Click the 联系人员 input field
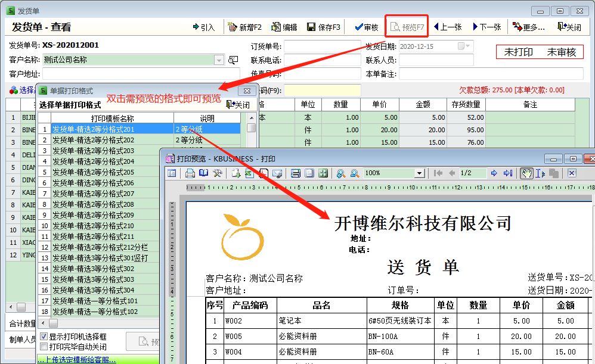The image size is (595, 364). point(436,60)
